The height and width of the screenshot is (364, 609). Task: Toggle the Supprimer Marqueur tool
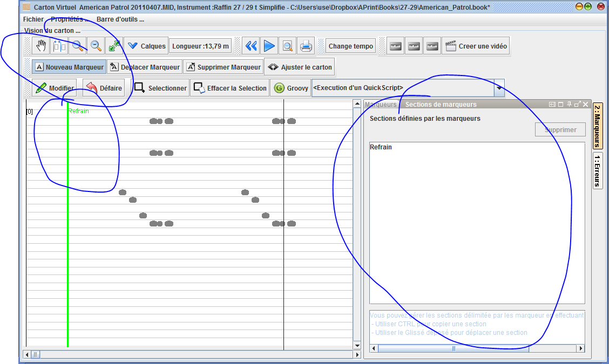coord(224,67)
